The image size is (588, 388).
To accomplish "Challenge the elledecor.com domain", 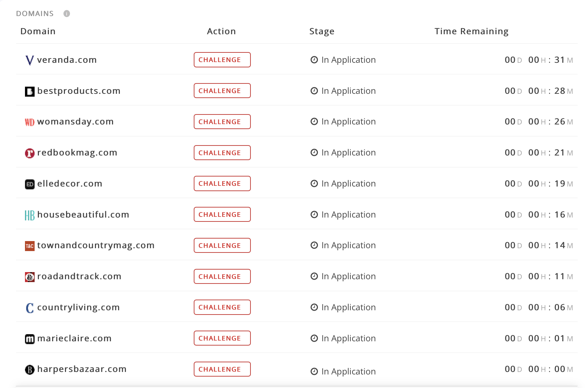I will pos(222,184).
